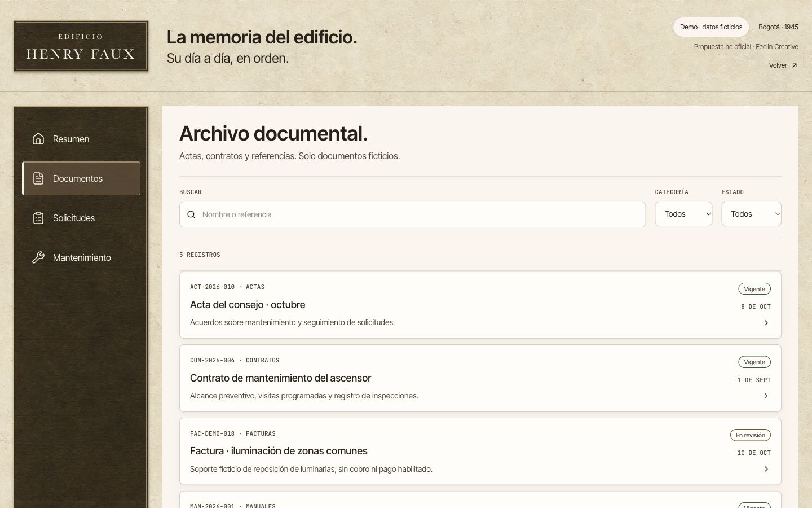812x508 pixels.
Task: Click the Alcance preventivo description text
Action: pyautogui.click(x=304, y=396)
